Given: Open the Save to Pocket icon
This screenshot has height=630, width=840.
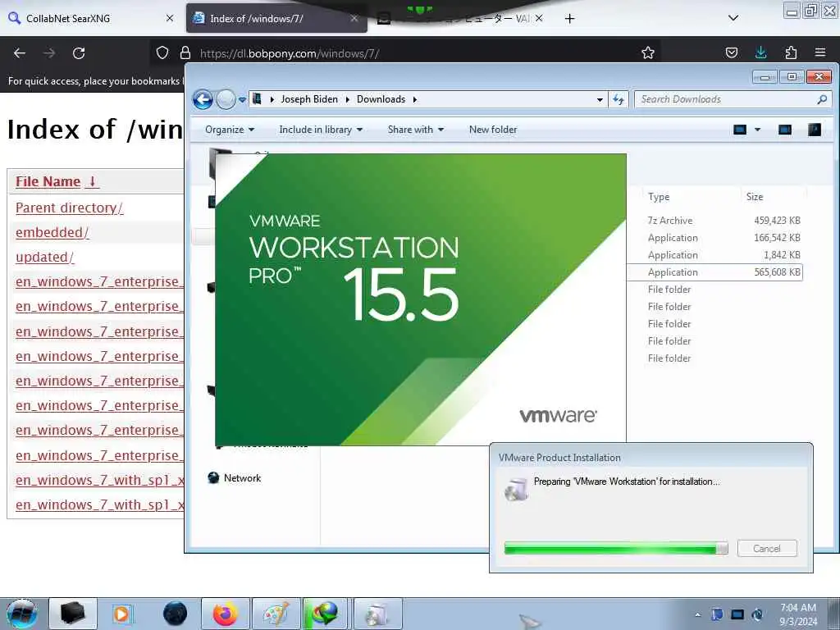Looking at the screenshot, I should click(731, 52).
